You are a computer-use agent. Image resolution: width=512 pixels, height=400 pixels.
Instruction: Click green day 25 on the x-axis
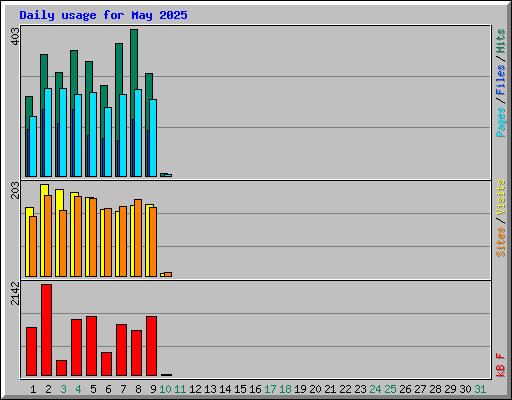390,389
